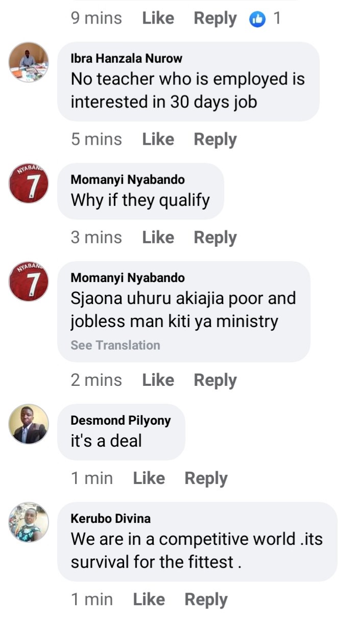The height and width of the screenshot is (624, 364).
Task: Open Kerubo Divina's profile picture
Action: (29, 522)
